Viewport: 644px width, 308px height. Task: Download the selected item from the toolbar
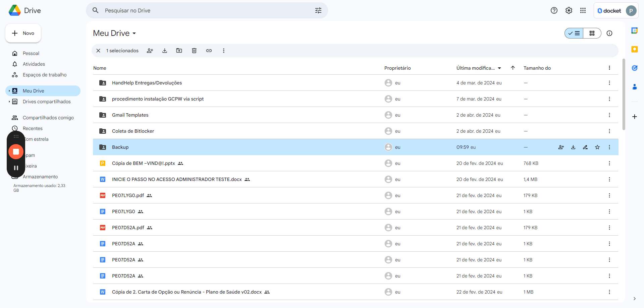coord(165,51)
